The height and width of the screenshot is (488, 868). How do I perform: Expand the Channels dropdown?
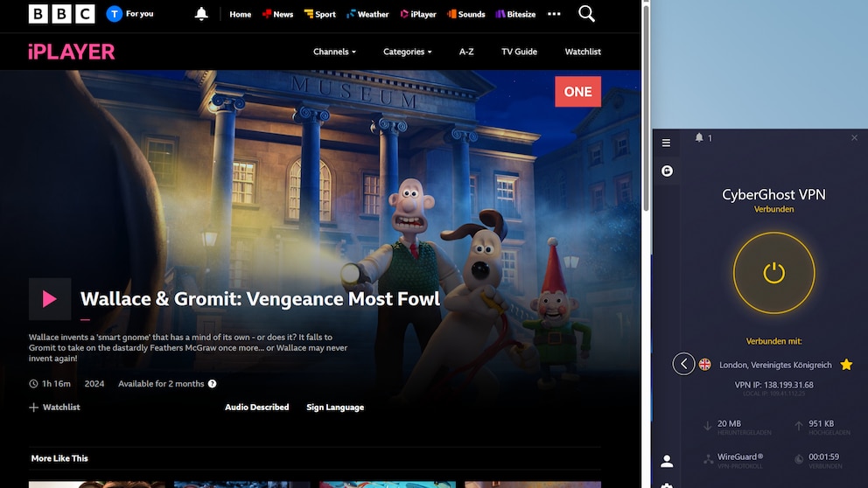pos(334,52)
